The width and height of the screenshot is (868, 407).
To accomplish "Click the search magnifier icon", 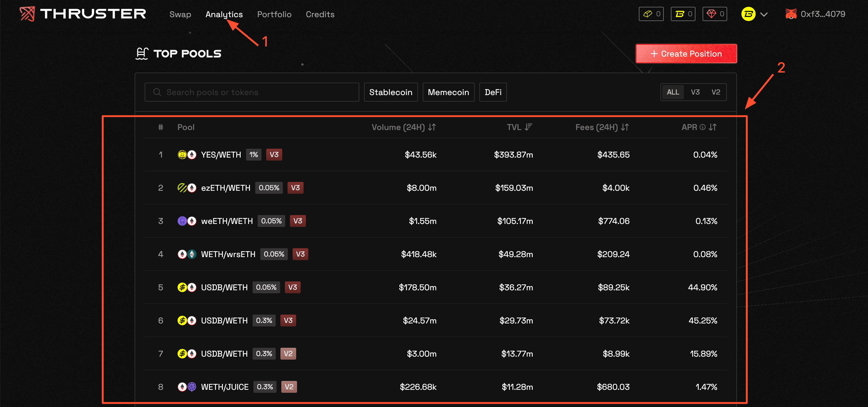I will point(157,92).
